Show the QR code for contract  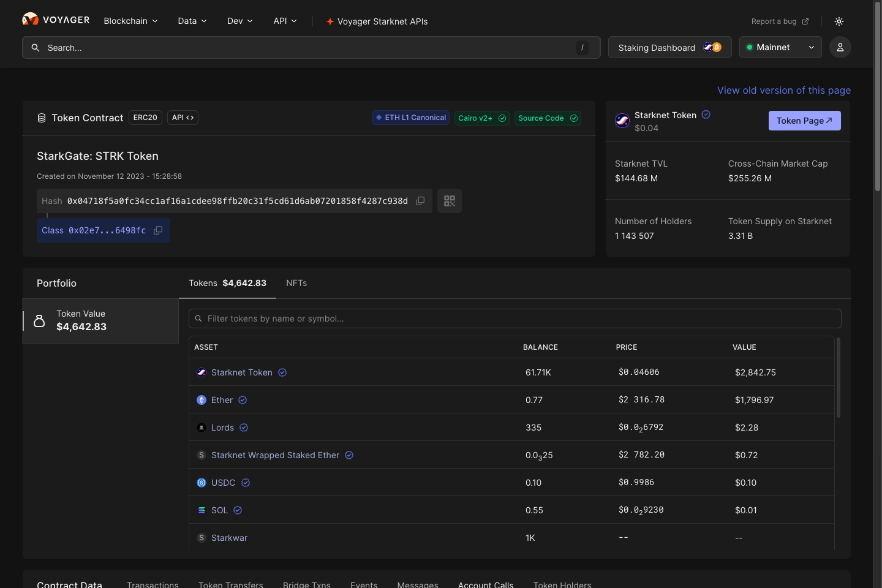point(450,201)
